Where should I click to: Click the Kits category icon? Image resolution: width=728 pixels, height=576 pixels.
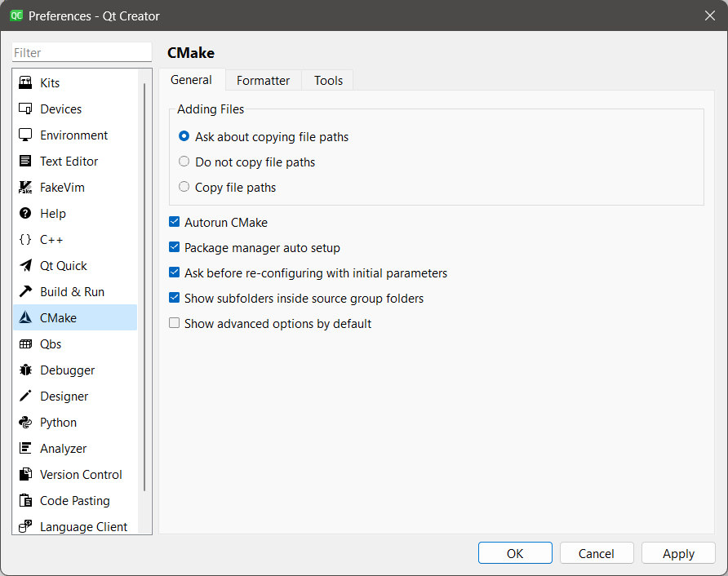(x=25, y=83)
